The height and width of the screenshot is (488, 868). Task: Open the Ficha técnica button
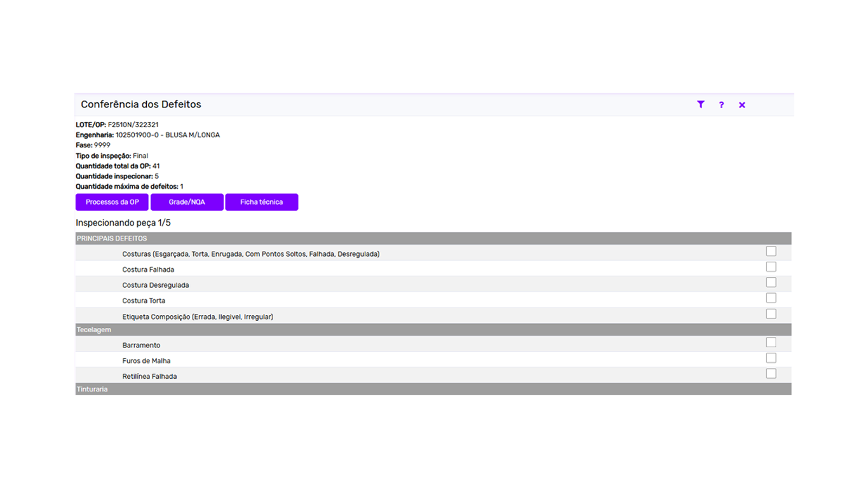pos(261,202)
